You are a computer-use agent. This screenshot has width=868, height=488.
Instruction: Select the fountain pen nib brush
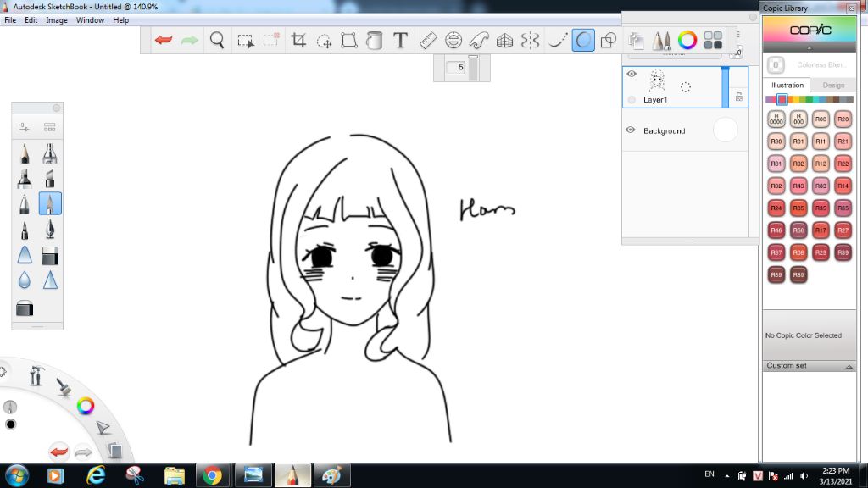pos(50,229)
